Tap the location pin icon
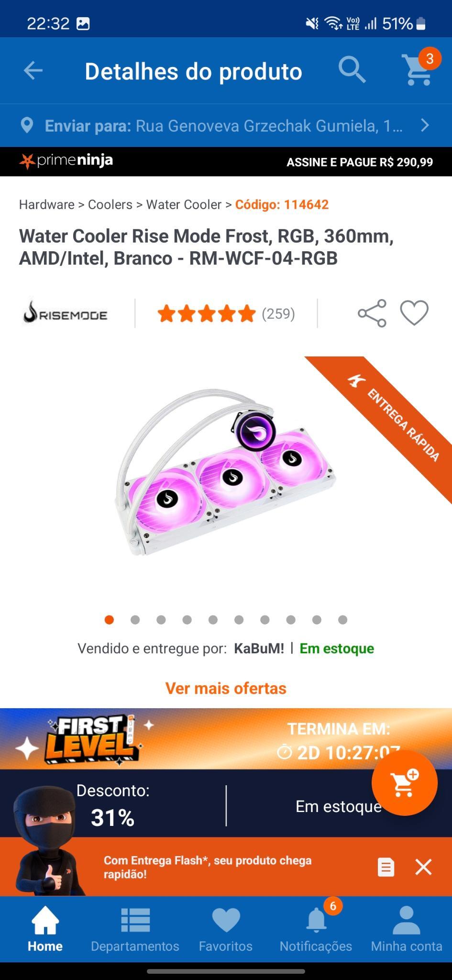Viewport: 452px width, 980px height. click(x=27, y=125)
